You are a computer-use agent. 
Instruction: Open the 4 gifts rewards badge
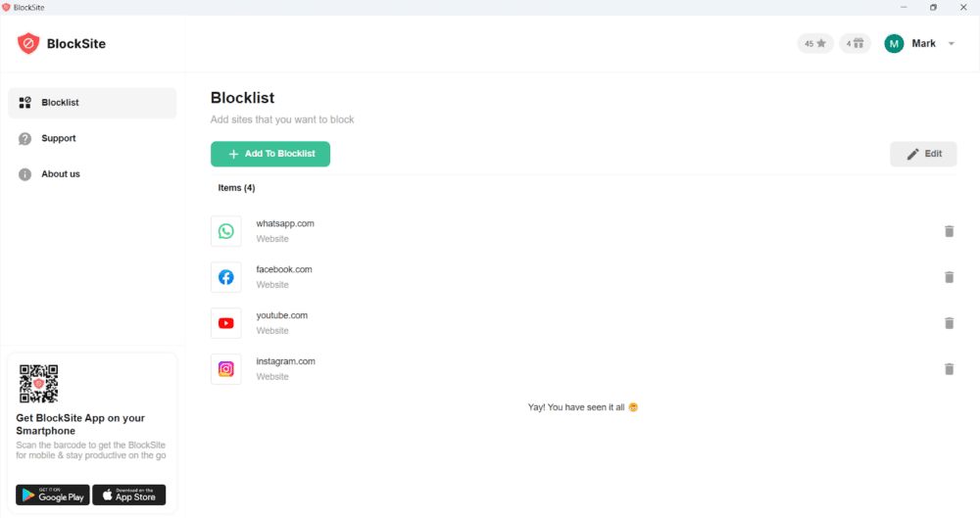(x=855, y=44)
